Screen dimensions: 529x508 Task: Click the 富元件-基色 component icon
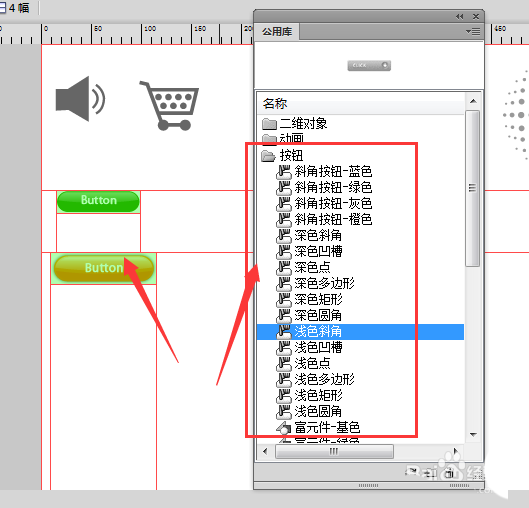(284, 428)
